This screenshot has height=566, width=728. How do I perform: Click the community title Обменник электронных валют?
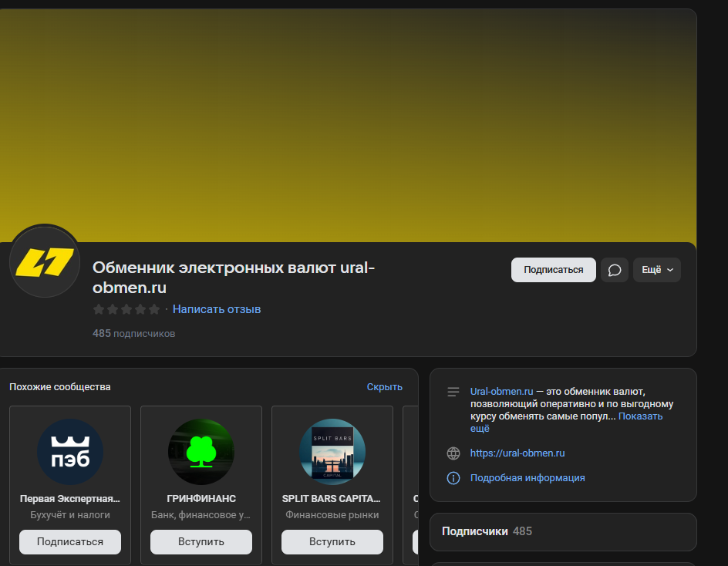pyautogui.click(x=234, y=278)
